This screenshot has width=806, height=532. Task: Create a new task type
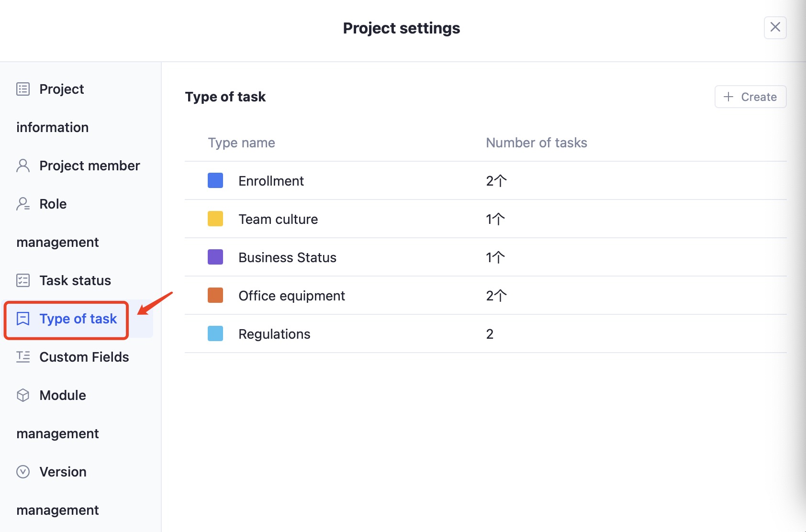pyautogui.click(x=750, y=97)
